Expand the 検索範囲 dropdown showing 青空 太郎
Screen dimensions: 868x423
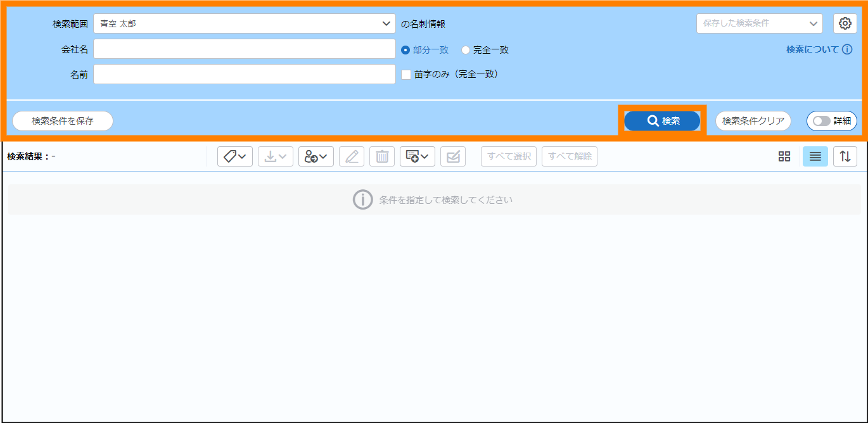pos(244,23)
